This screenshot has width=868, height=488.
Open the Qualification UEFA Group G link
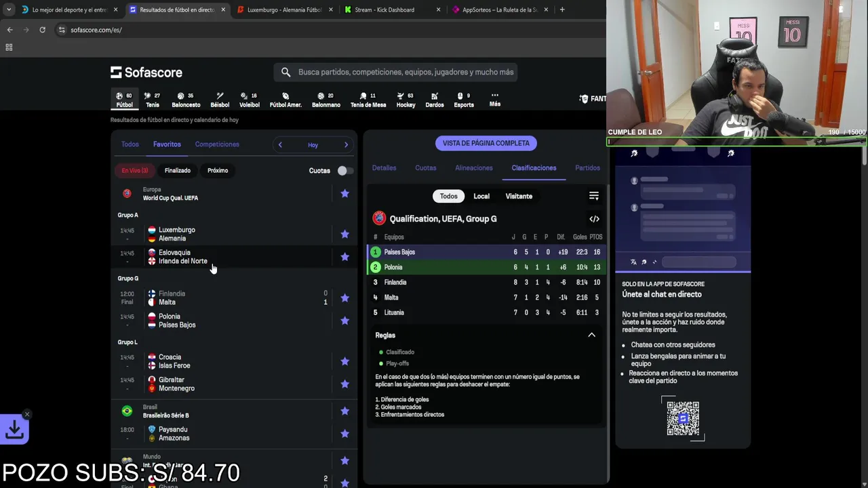pos(443,219)
